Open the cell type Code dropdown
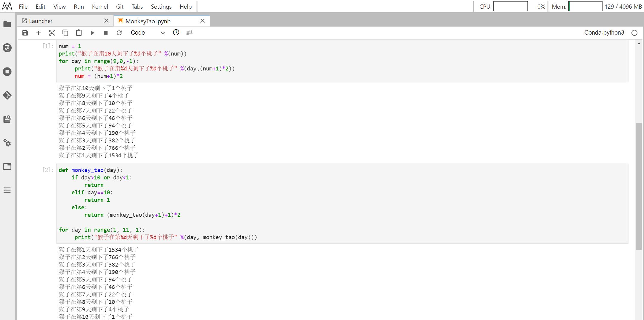This screenshot has height=320, width=644. click(148, 33)
